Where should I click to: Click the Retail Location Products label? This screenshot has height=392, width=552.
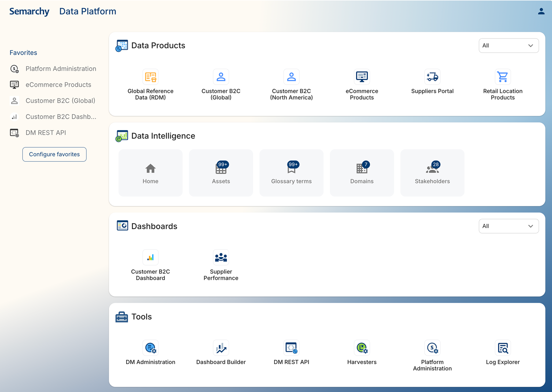tap(503, 94)
